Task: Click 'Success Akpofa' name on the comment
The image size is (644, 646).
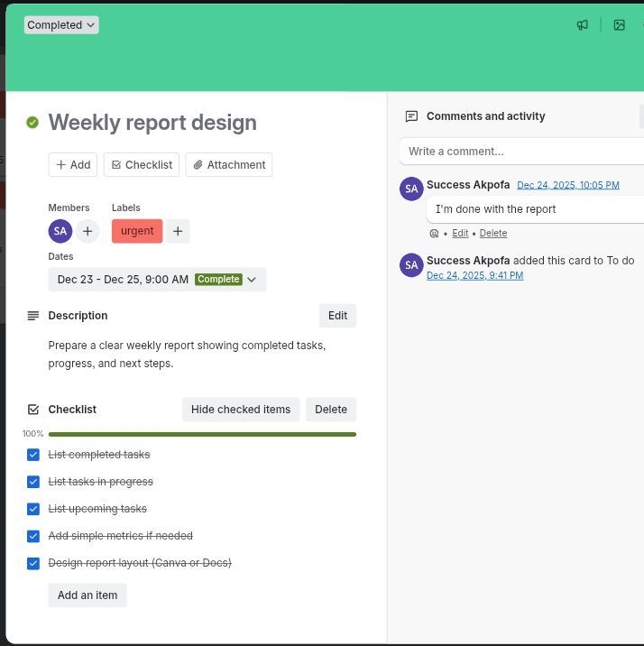Action: tap(468, 185)
